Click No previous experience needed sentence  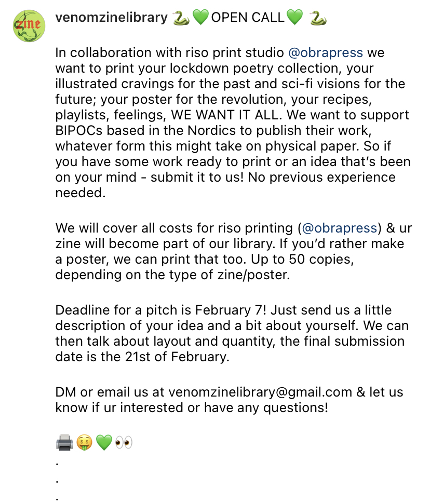tap(225, 185)
